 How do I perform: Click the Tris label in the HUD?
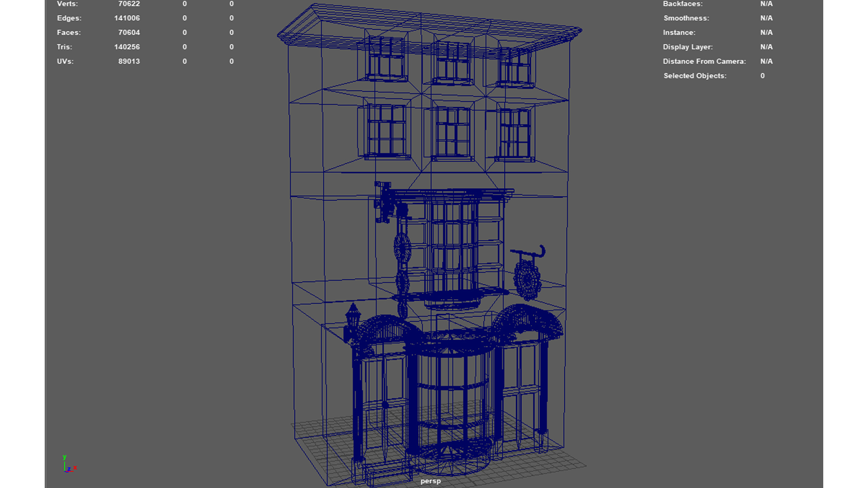click(64, 47)
